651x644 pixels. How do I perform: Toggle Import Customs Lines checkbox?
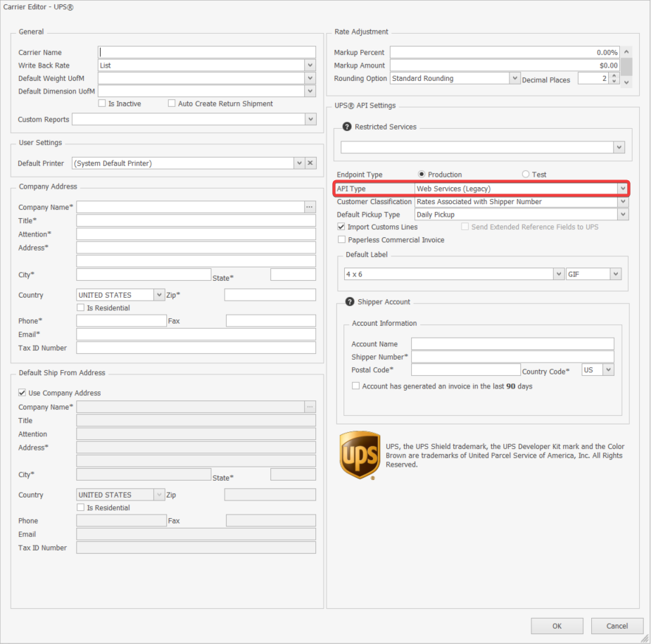(341, 227)
